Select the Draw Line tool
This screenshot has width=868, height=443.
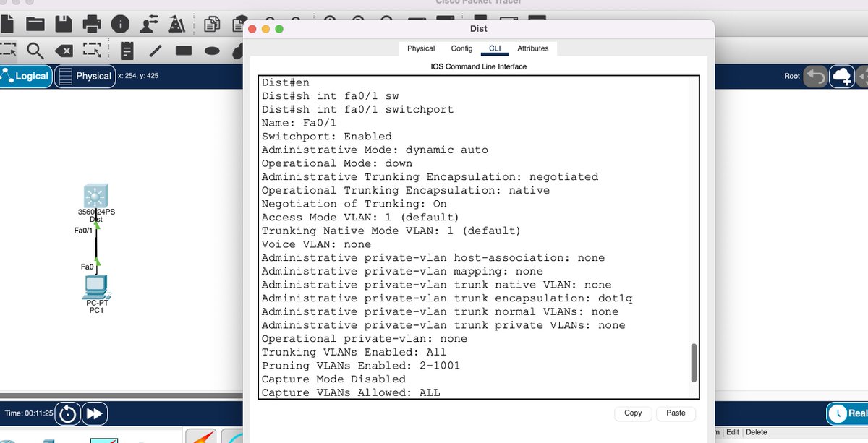[156, 51]
